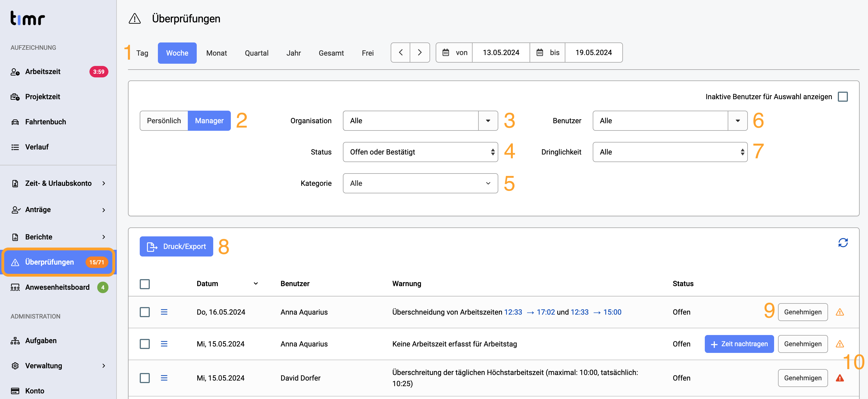Select the Frei period tab
The height and width of the screenshot is (399, 868).
367,53
